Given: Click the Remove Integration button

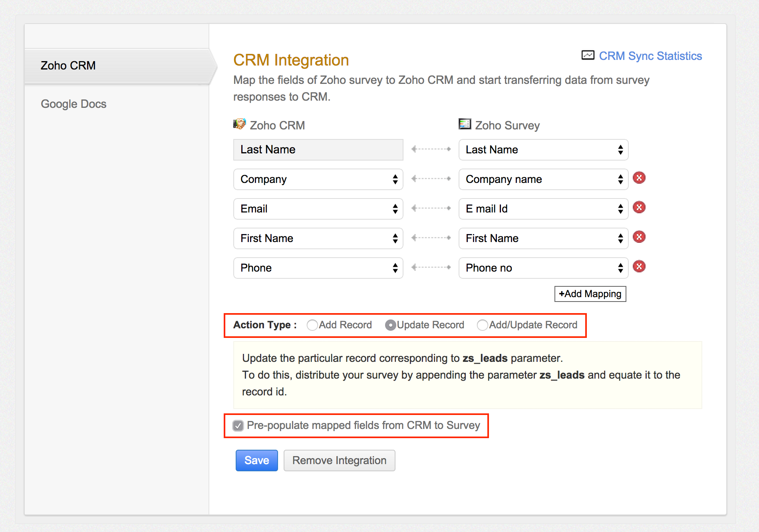Looking at the screenshot, I should click(339, 461).
